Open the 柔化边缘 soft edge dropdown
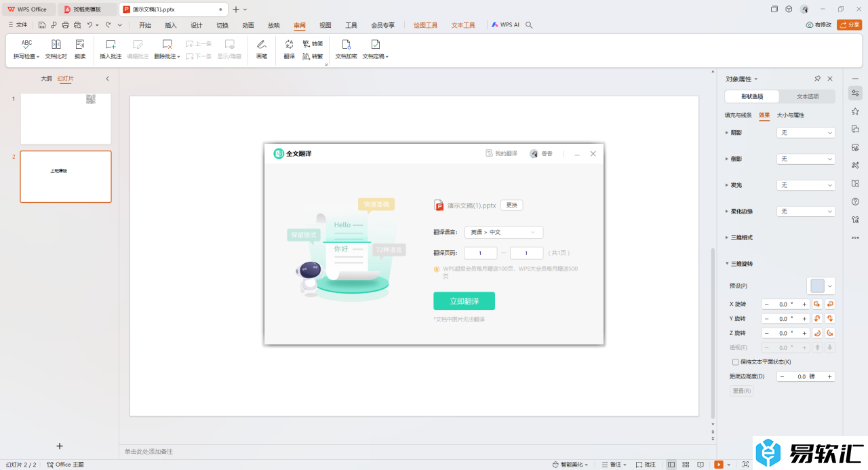The image size is (868, 470). click(x=806, y=212)
